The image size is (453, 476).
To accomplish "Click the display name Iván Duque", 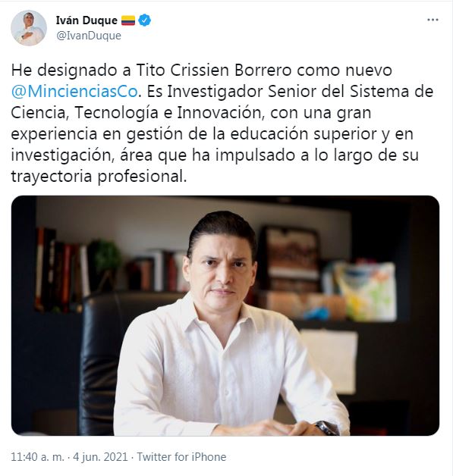I will [x=87, y=20].
